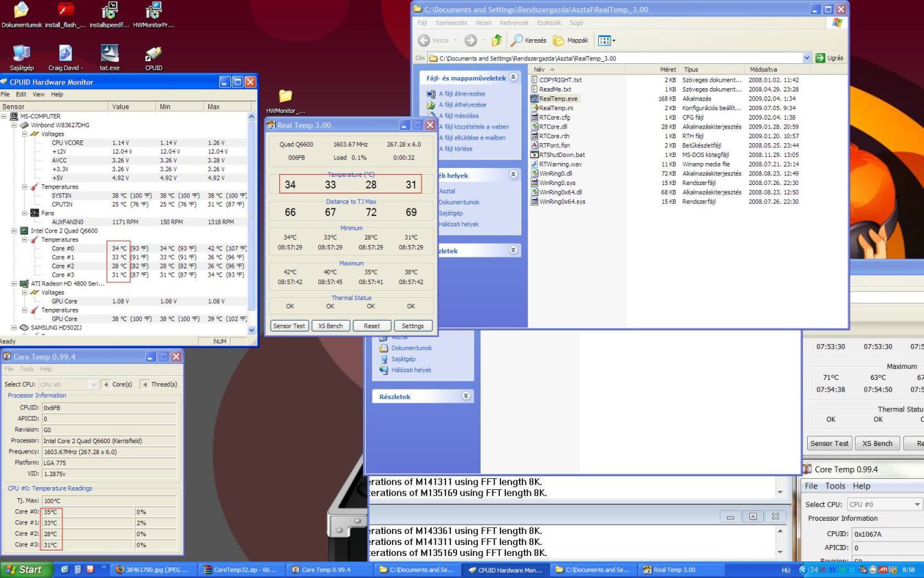Click the Hardware Monitor scrollbar down arrow

[251, 330]
